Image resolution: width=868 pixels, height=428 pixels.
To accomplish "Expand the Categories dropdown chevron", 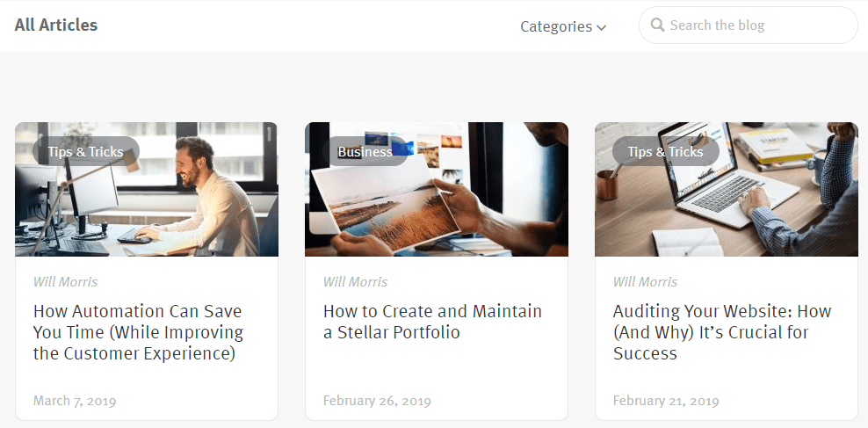I will (602, 27).
